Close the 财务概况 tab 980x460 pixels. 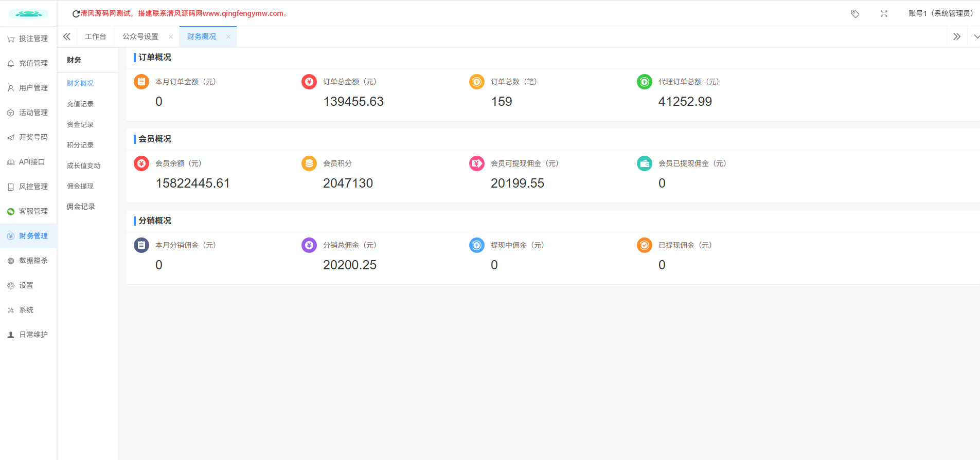click(x=228, y=37)
